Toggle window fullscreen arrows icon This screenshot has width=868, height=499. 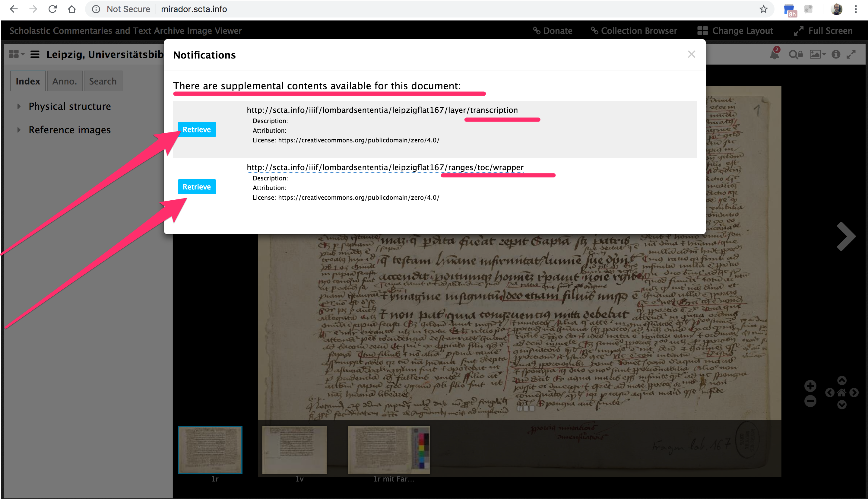(851, 54)
